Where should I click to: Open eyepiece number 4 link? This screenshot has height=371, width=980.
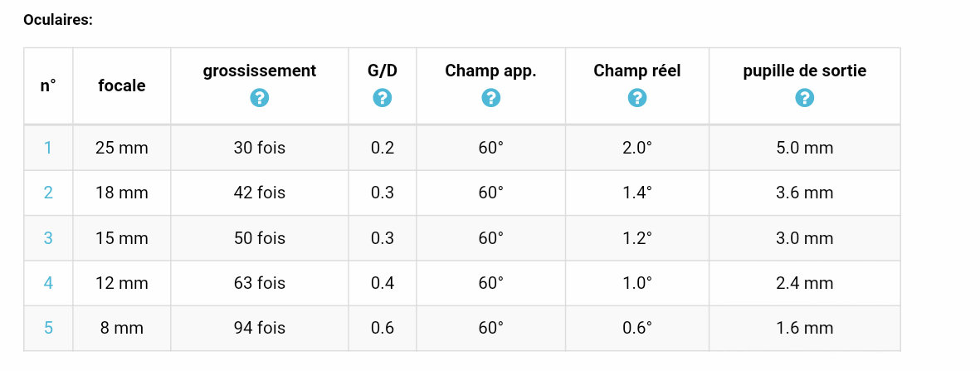[x=48, y=283]
